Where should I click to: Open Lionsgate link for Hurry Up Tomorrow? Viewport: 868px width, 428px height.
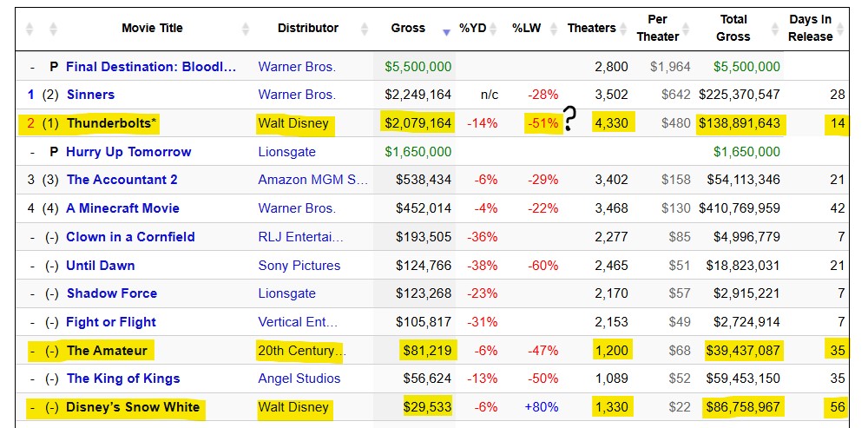click(x=286, y=152)
